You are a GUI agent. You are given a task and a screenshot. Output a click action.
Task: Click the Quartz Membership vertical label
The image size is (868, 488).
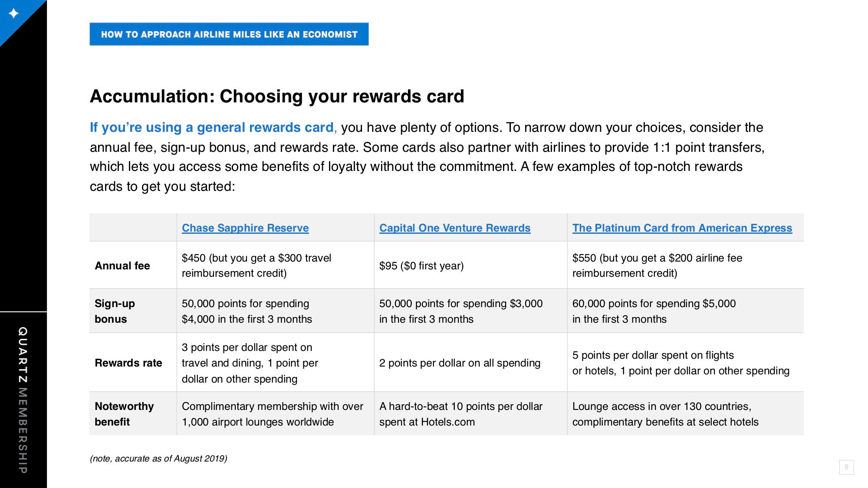tap(23, 400)
